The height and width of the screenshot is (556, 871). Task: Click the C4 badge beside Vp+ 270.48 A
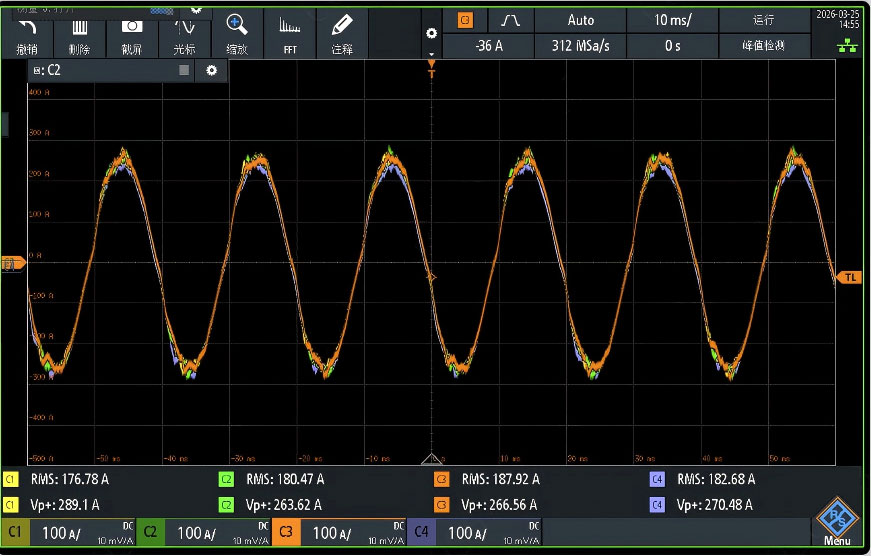coord(657,505)
